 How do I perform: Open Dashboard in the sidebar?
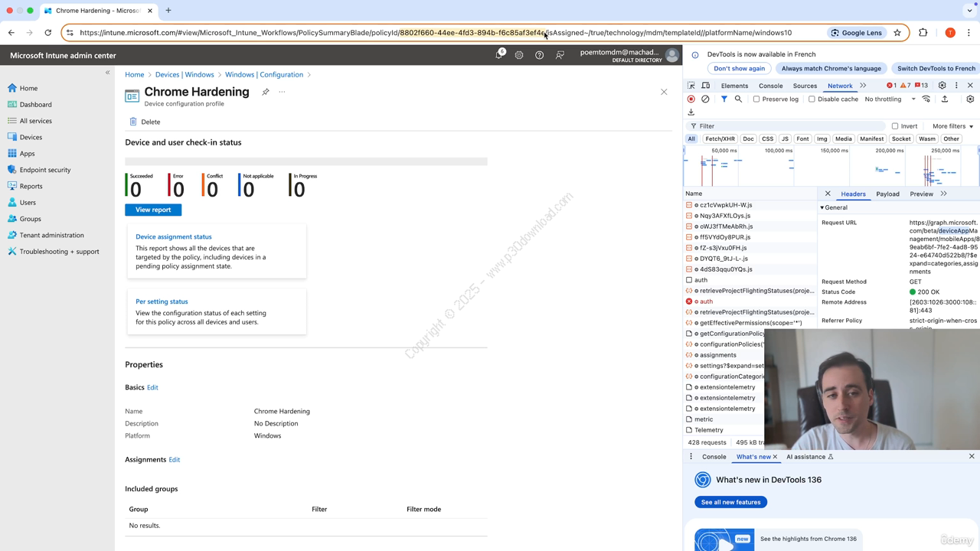(36, 105)
